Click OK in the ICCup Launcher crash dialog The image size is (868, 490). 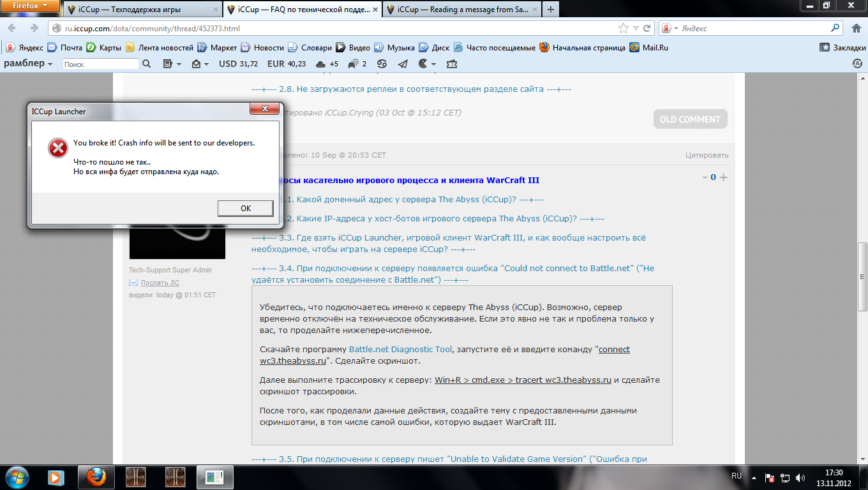pos(246,208)
